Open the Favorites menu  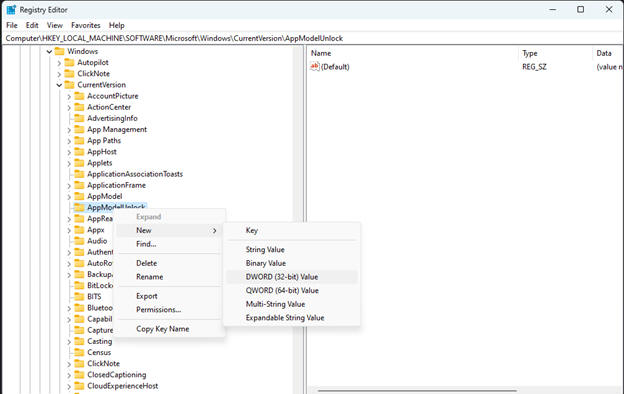coord(86,25)
